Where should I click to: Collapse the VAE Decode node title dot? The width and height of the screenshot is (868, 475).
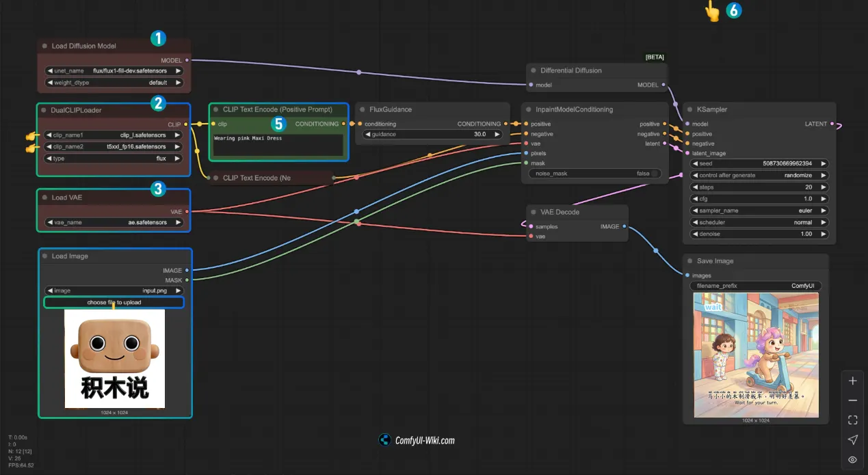click(534, 212)
